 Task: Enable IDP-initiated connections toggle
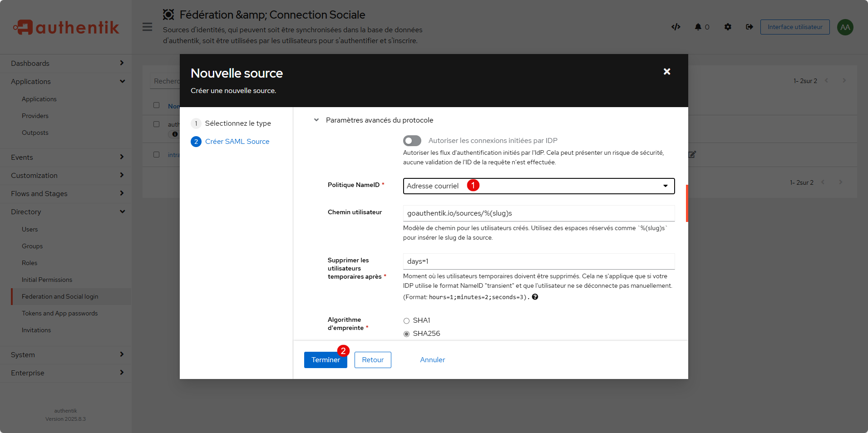pyautogui.click(x=412, y=141)
